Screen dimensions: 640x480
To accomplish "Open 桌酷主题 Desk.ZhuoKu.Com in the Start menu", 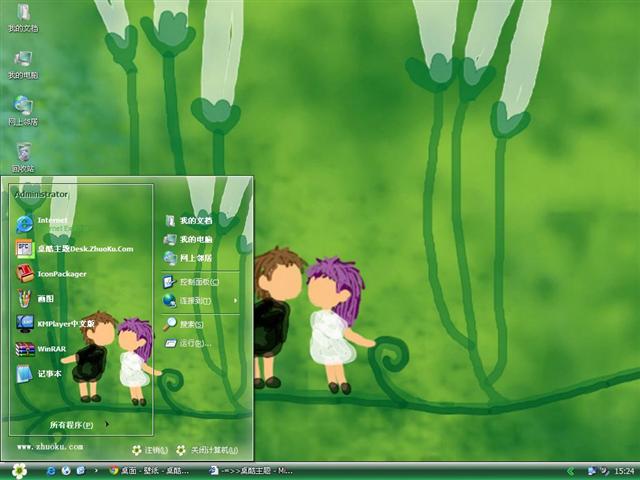I will coord(75,249).
